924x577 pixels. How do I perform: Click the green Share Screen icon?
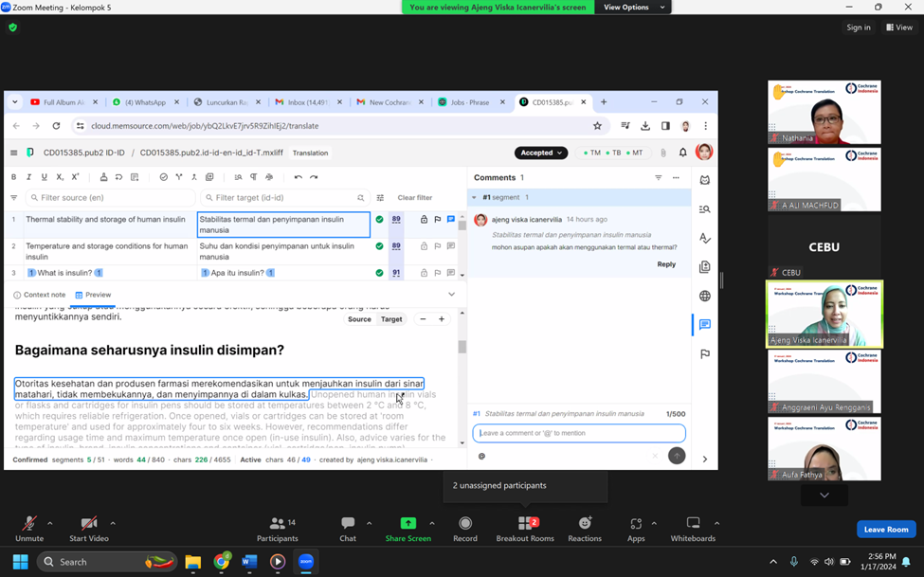pos(408,524)
